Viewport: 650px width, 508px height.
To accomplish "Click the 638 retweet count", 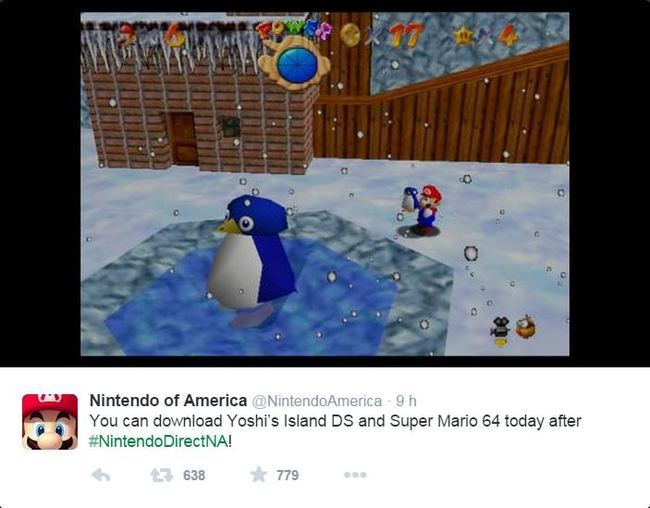I will (194, 475).
